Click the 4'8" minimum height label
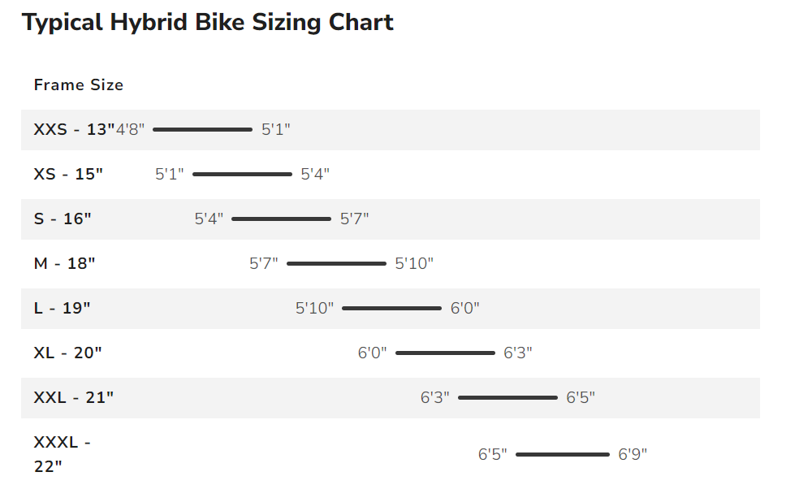 tap(131, 129)
